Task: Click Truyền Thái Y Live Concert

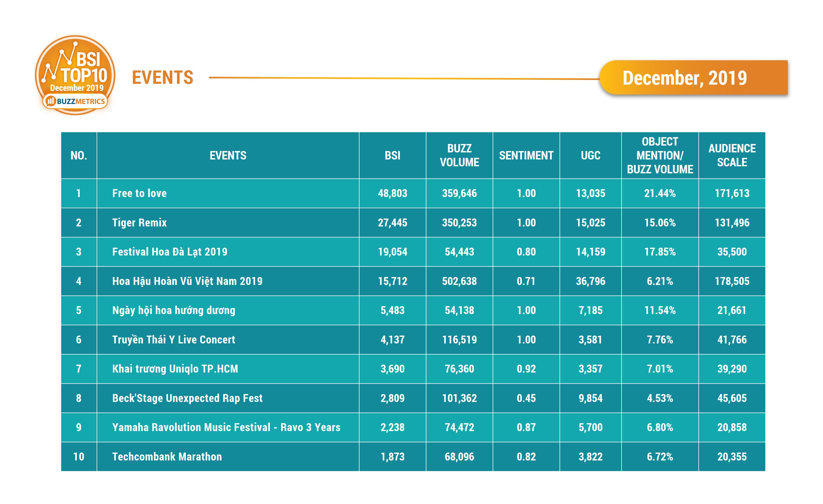Action: coord(174,340)
